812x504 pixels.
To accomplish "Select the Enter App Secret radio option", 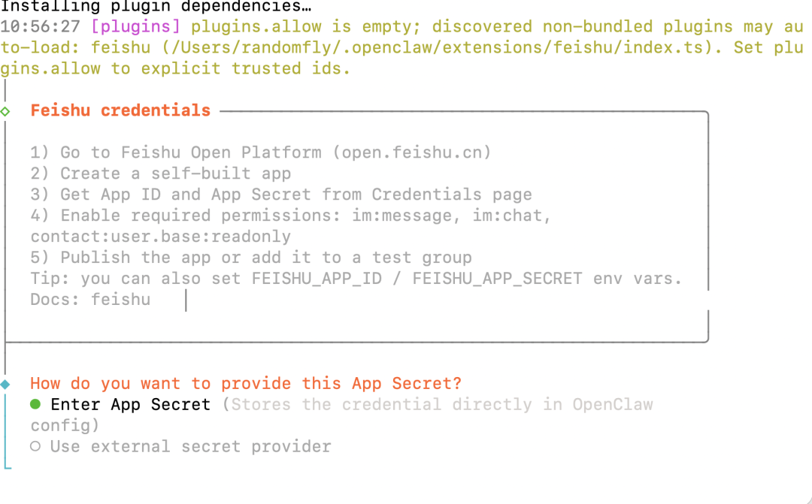I will (35, 405).
